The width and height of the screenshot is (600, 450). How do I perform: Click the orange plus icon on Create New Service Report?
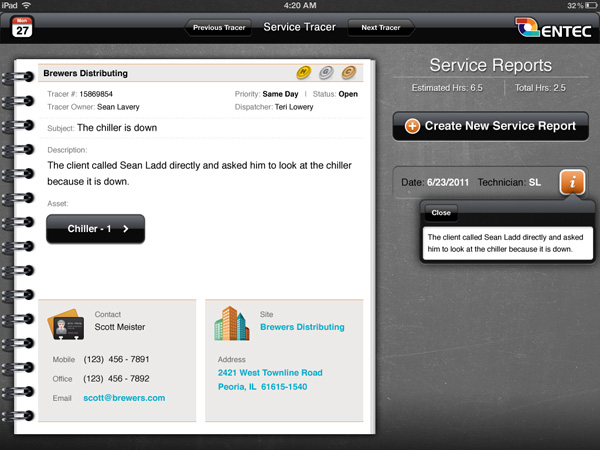click(x=412, y=126)
